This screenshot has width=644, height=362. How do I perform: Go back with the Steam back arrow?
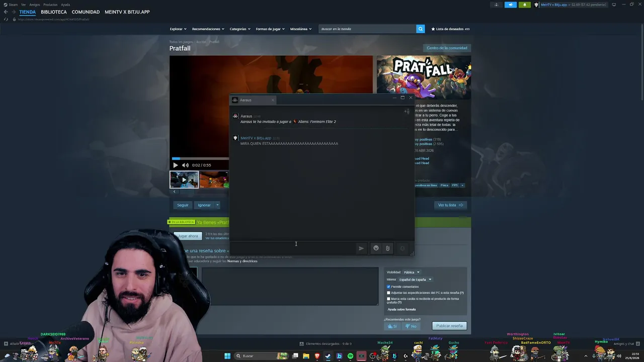(x=6, y=12)
